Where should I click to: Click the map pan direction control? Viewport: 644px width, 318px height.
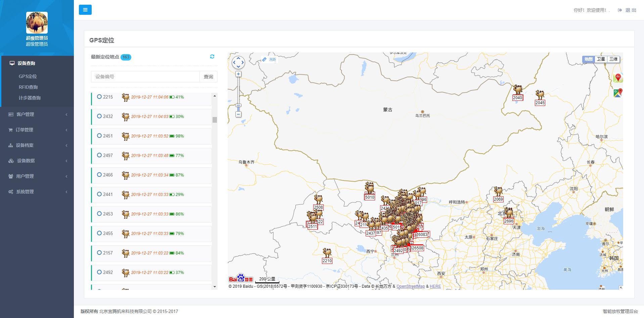pos(238,63)
